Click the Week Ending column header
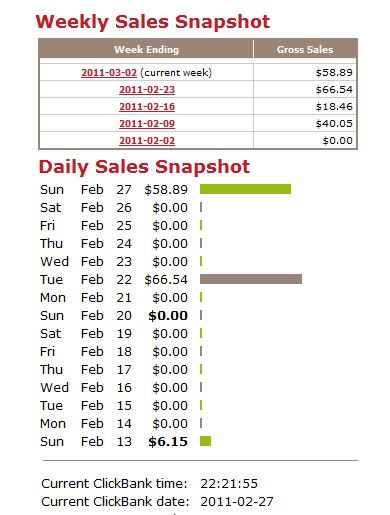This screenshot has height=515, width=390. (x=146, y=49)
